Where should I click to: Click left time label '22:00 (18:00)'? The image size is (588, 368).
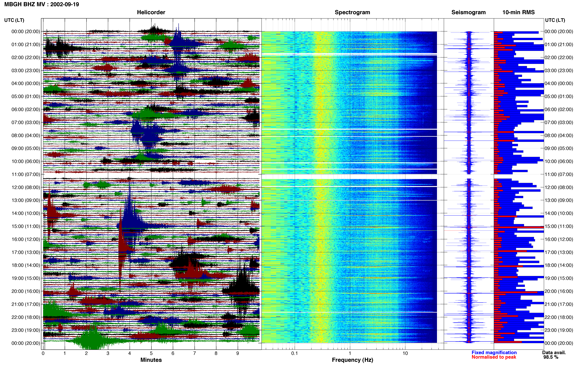point(26,317)
